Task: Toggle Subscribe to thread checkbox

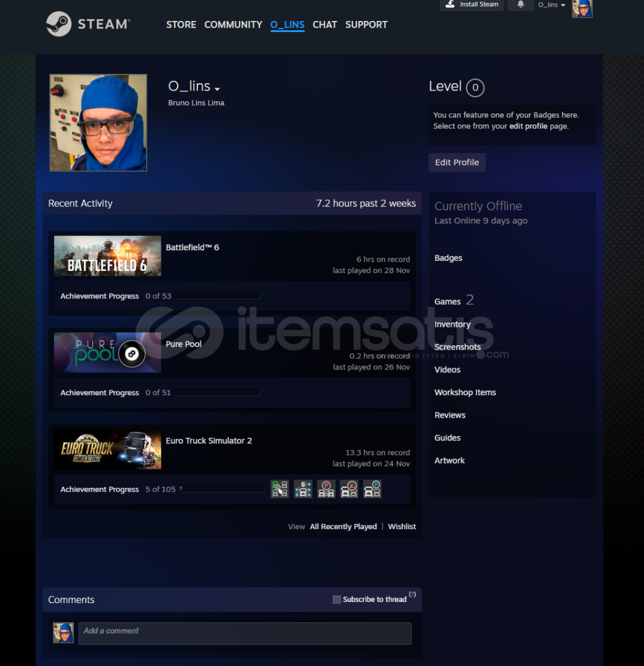Action: 336,599
